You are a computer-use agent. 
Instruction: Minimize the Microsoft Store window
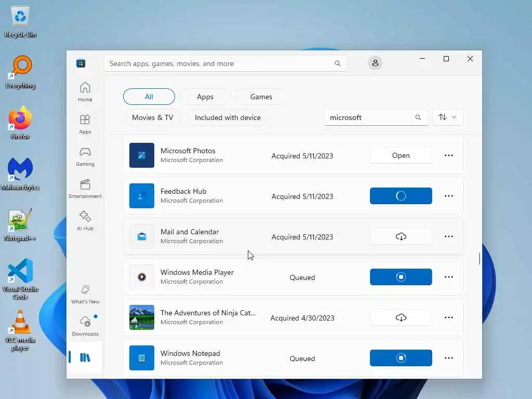click(x=422, y=59)
